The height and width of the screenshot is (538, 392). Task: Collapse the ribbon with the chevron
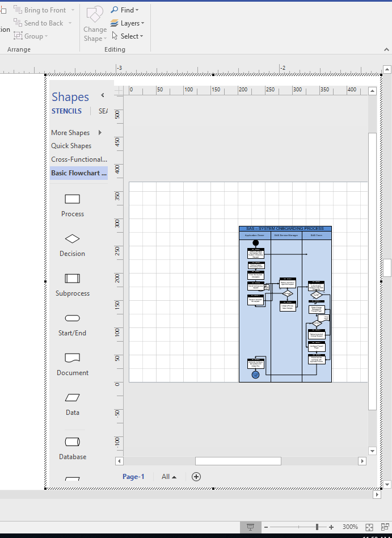(x=386, y=49)
